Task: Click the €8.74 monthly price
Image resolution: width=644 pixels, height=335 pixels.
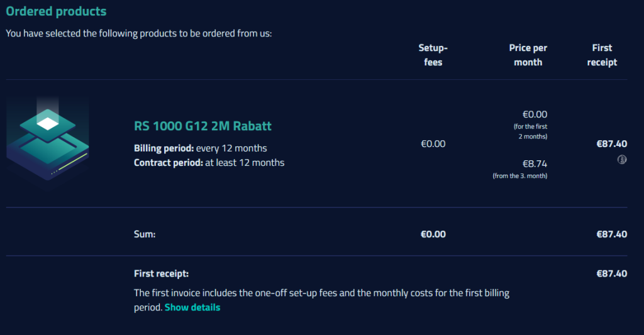Action: tap(535, 164)
